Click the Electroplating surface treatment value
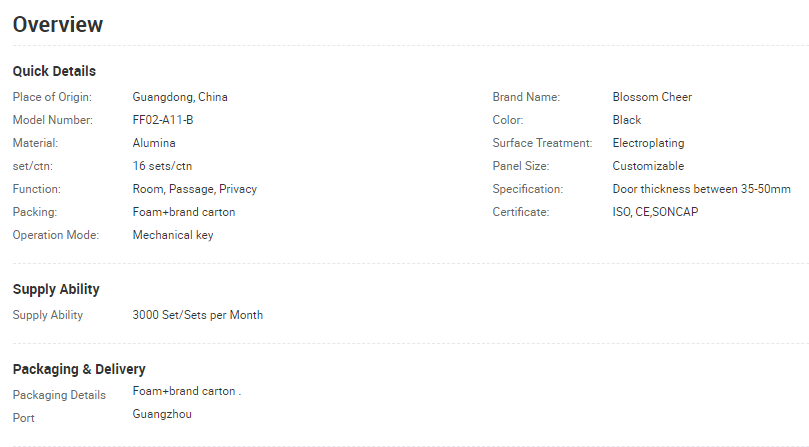Viewport: 809px width, 447px height. tap(648, 143)
